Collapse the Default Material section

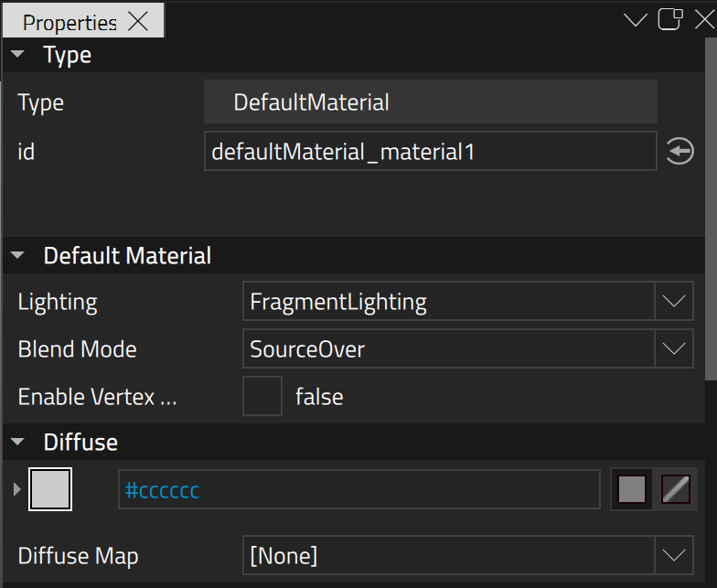pyautogui.click(x=17, y=255)
